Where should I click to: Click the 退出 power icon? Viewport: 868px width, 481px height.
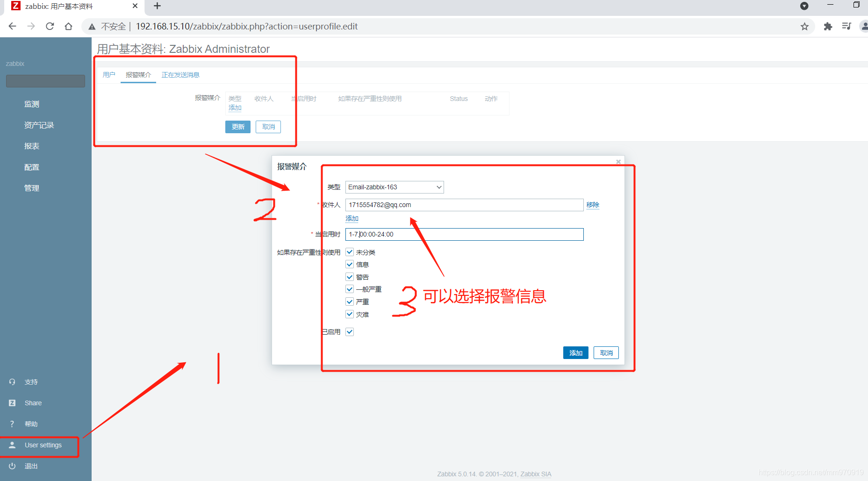[x=12, y=466]
